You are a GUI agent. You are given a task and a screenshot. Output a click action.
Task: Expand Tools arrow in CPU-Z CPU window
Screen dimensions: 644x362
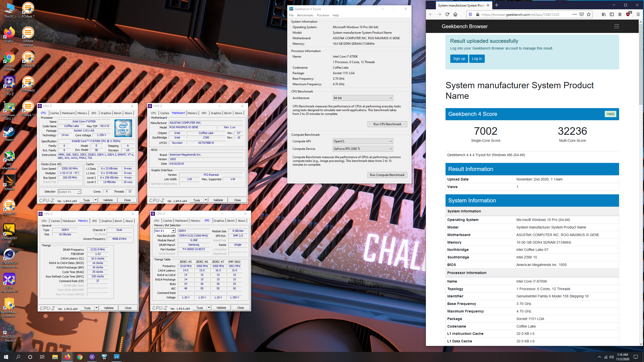96,200
